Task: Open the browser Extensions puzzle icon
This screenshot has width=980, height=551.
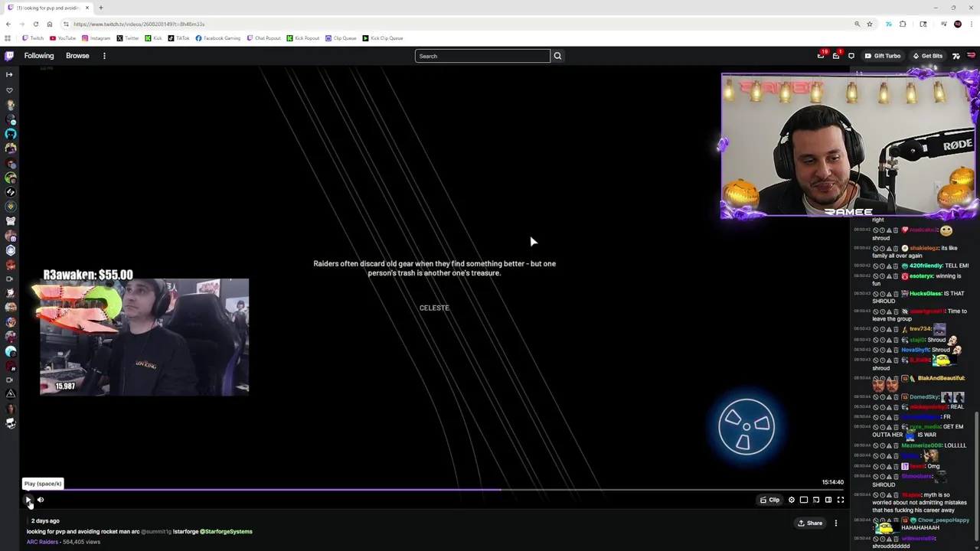Action: [x=903, y=24]
